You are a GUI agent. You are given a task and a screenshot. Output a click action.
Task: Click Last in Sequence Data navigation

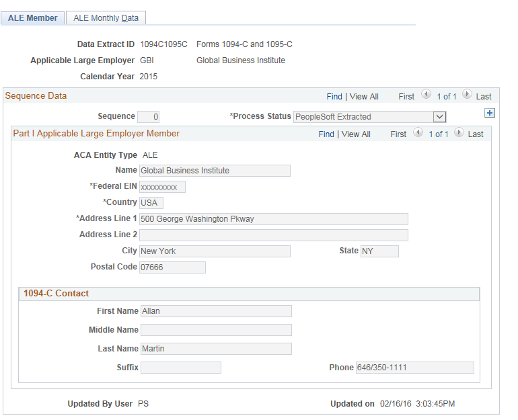pos(484,97)
